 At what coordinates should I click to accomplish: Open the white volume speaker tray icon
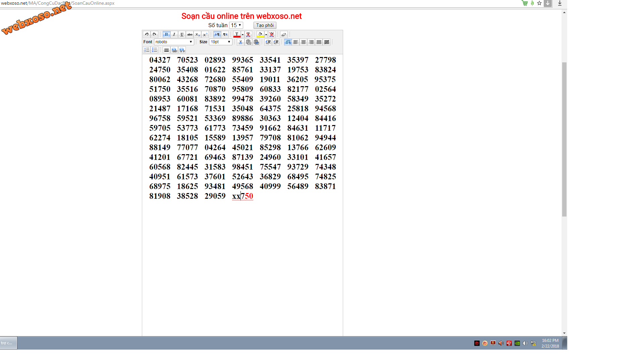click(x=525, y=343)
